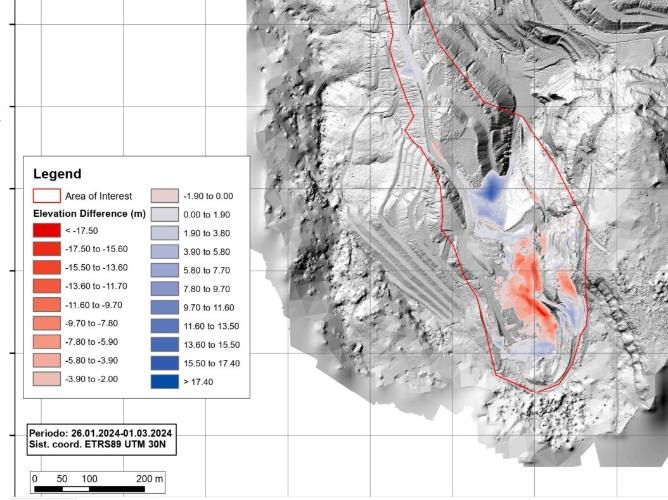Click the swatch for '0.00 to 1.90'
This screenshot has width=668, height=500.
pos(165,215)
